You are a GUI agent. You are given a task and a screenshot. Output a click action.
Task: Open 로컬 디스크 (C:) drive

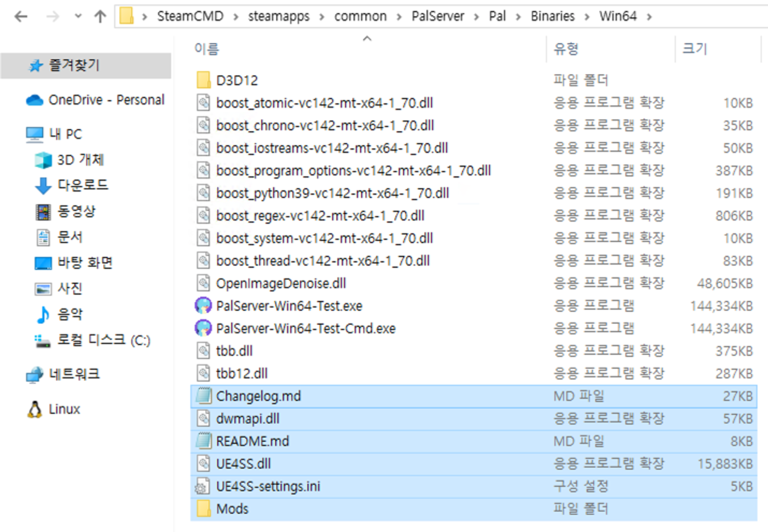pyautogui.click(x=104, y=340)
